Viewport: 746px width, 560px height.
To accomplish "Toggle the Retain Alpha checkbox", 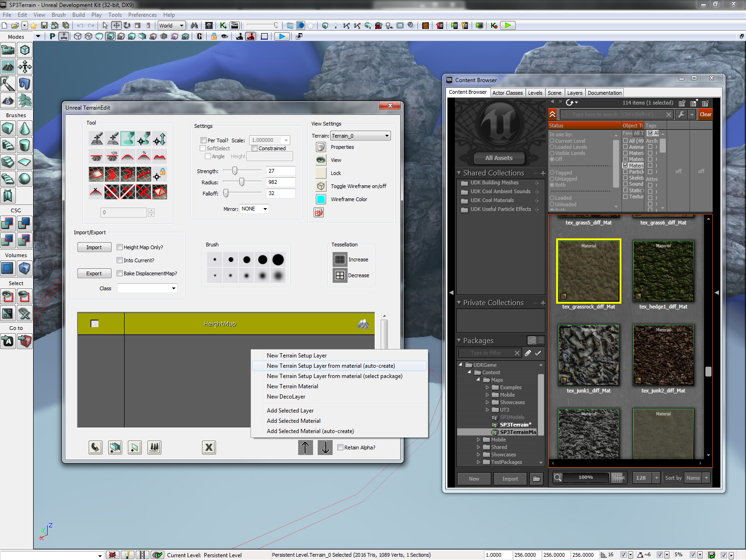I will (340, 448).
